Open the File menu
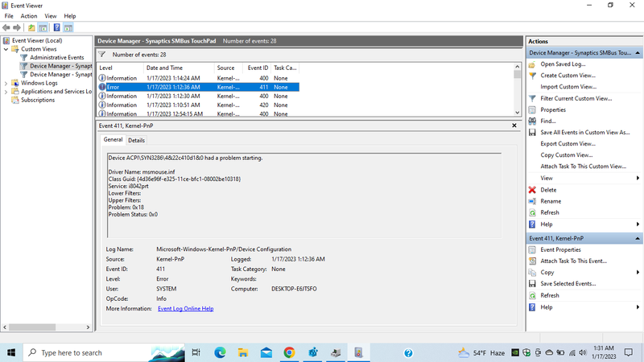The image size is (644, 362). click(x=9, y=16)
